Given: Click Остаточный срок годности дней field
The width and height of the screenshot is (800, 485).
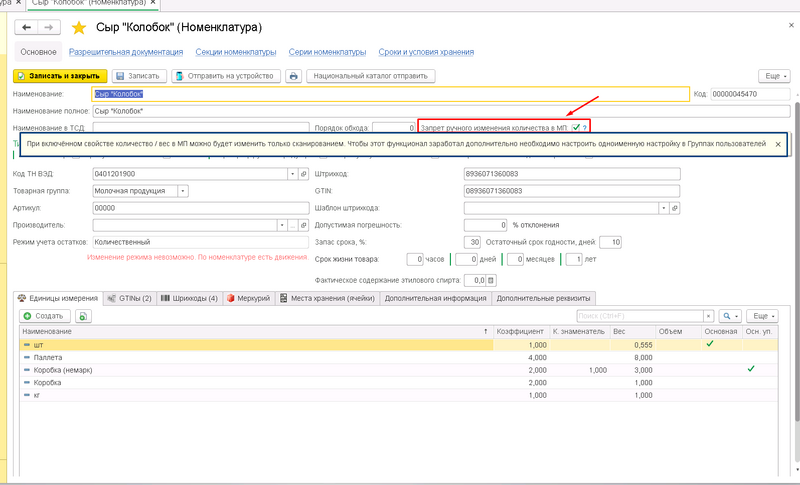Looking at the screenshot, I should (610, 242).
